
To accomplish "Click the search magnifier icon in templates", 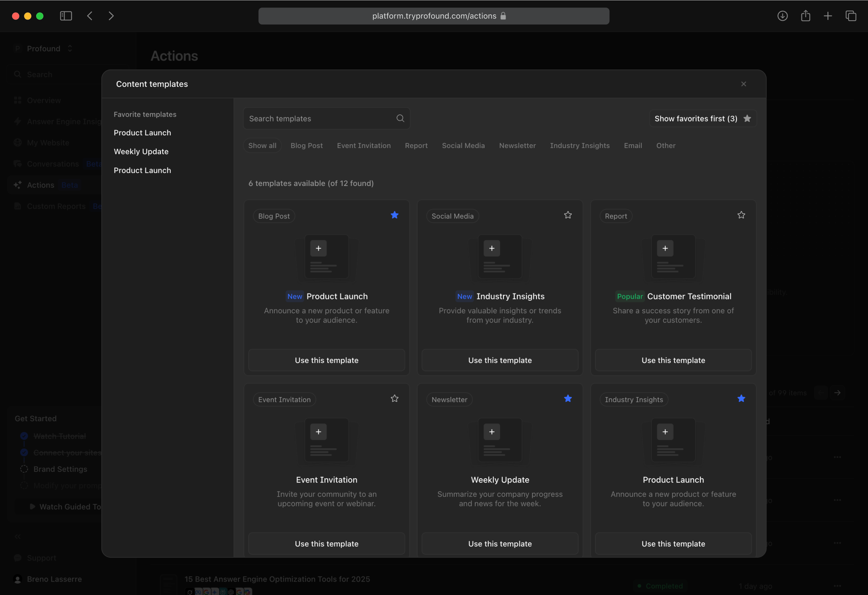I will click(400, 118).
